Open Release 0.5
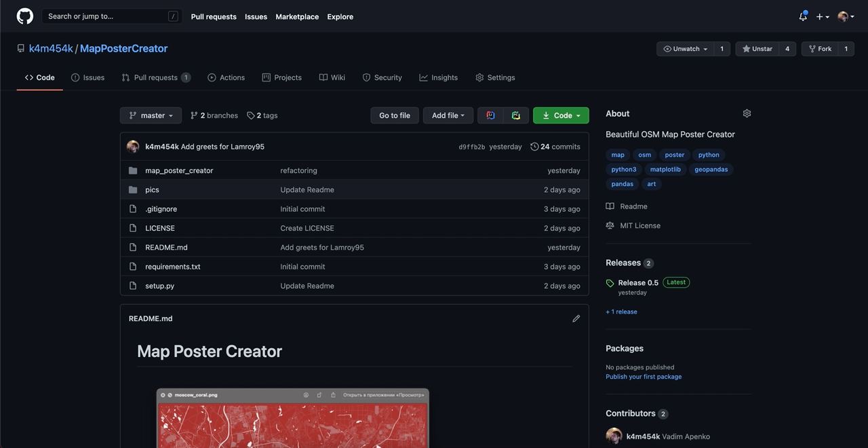The height and width of the screenshot is (448, 868). (638, 282)
